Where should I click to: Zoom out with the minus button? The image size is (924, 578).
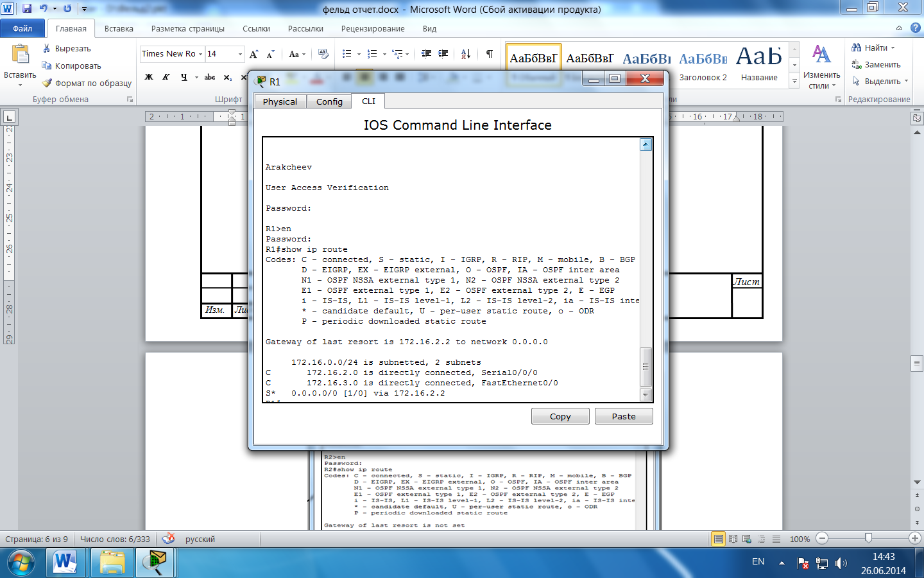pyautogui.click(x=823, y=538)
